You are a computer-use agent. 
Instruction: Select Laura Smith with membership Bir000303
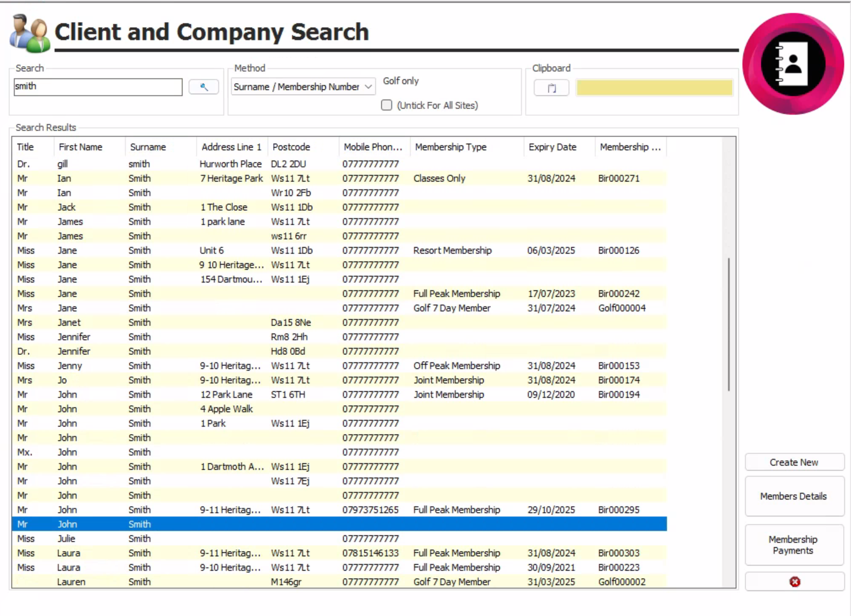[x=339, y=553]
